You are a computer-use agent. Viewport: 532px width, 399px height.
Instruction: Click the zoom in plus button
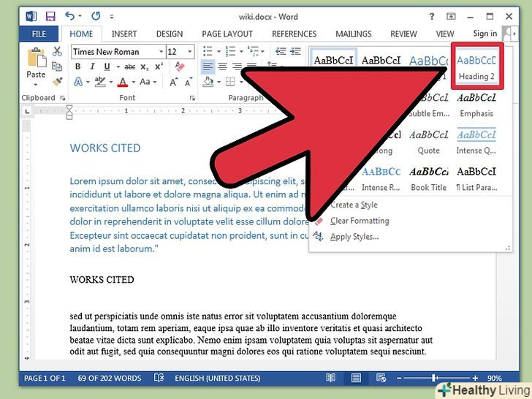click(475, 378)
